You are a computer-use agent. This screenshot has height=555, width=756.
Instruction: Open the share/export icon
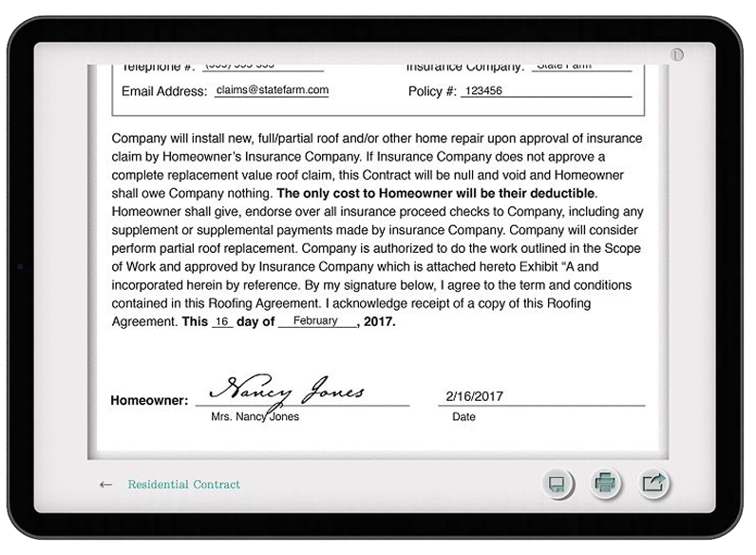click(652, 484)
